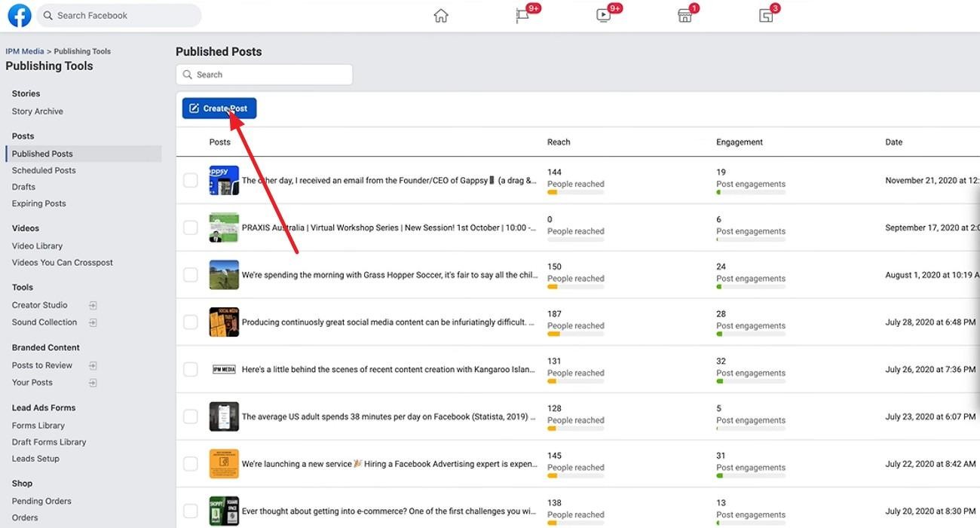Open Your Posts under Branded Content
The image size is (980, 528).
tap(32, 383)
